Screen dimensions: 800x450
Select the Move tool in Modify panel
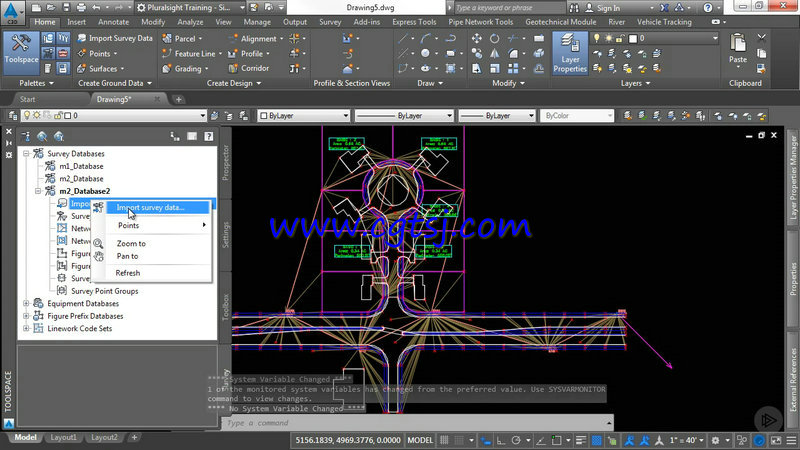[477, 38]
